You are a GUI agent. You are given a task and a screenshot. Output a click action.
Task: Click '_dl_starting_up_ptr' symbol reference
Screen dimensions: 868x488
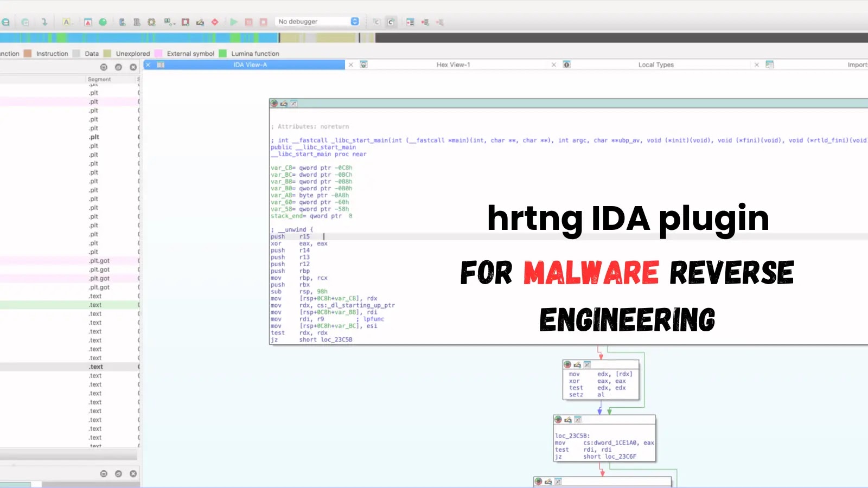[362, 305]
